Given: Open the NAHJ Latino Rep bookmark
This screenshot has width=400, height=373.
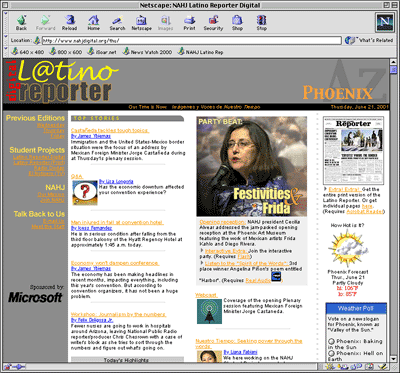Looking at the screenshot, I should click(200, 52).
